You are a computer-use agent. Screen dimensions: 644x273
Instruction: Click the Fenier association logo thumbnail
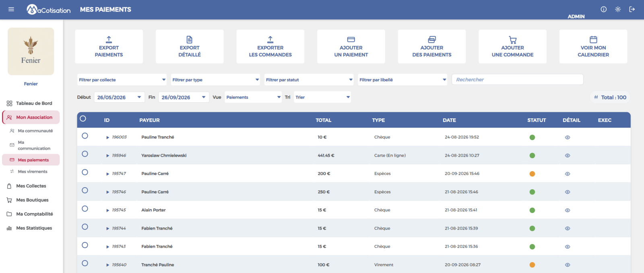click(31, 51)
